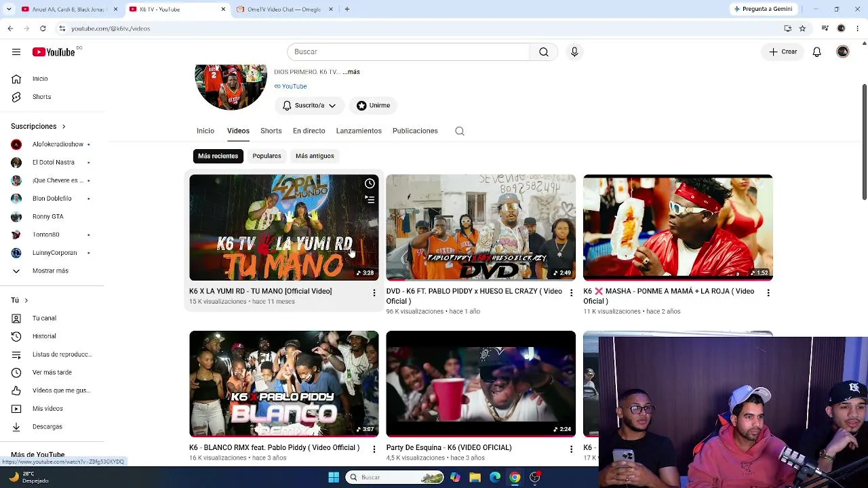
Task: Open options menu for TU MANO video
Action: (374, 293)
